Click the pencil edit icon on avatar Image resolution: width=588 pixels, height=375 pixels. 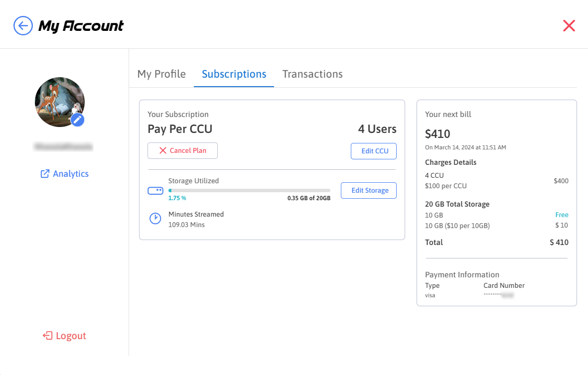[77, 120]
